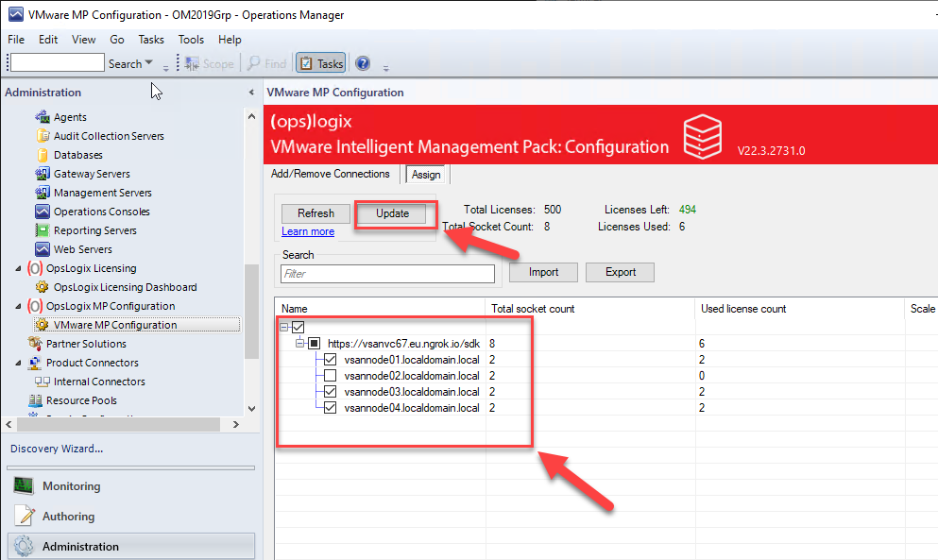938x560 pixels.
Task: Open the Tools menu
Action: (192, 40)
